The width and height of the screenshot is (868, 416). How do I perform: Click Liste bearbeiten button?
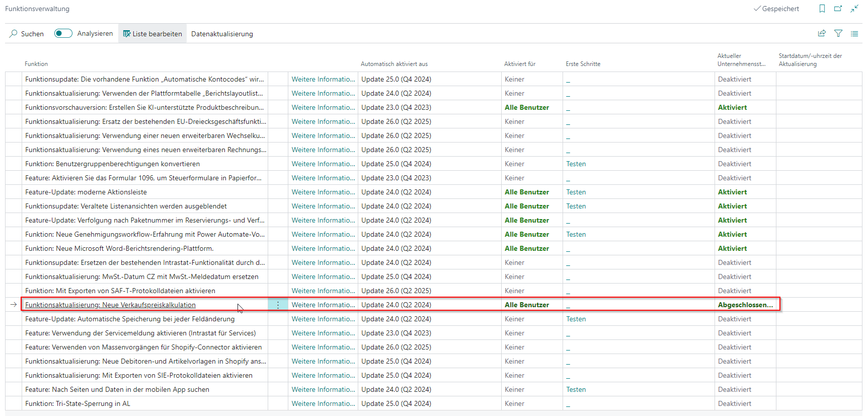(x=152, y=34)
